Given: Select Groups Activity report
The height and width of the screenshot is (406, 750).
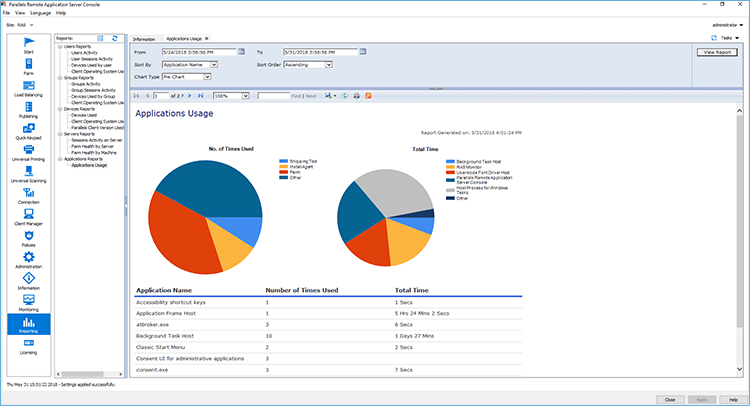Looking at the screenshot, I should pyautogui.click(x=86, y=84).
